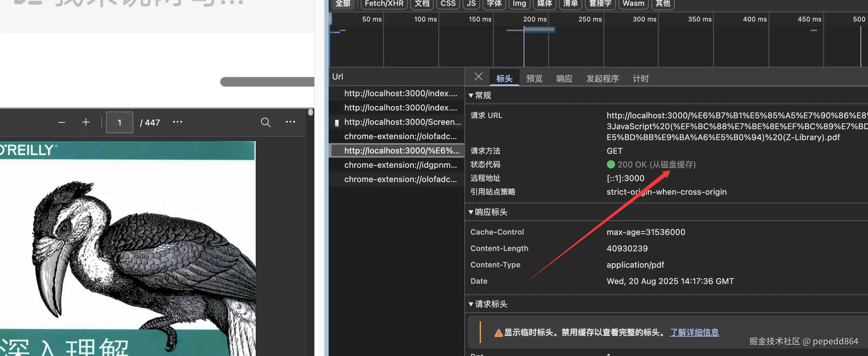Click the 远程地址 label
868x356 pixels.
coord(485,178)
